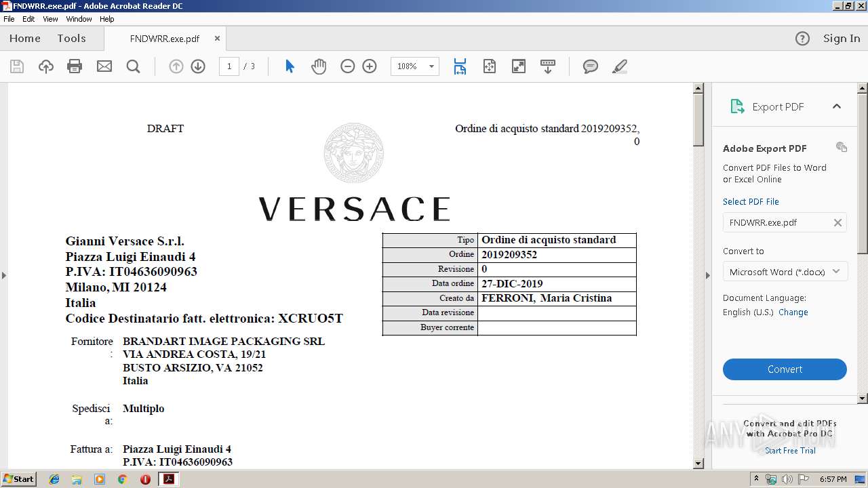The image size is (868, 488).
Task: Select the highlight pen tool
Action: pyautogui.click(x=619, y=66)
